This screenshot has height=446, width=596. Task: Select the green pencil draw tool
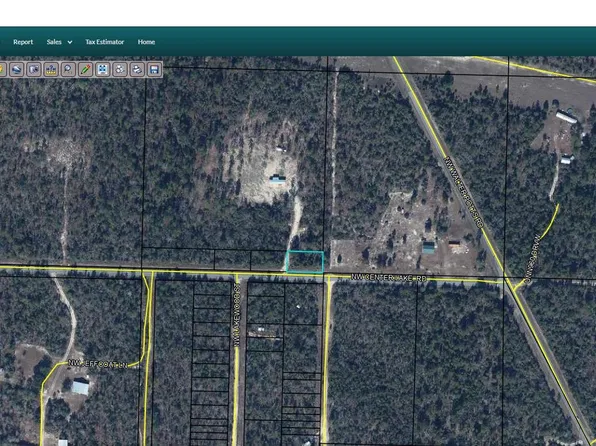(x=86, y=69)
